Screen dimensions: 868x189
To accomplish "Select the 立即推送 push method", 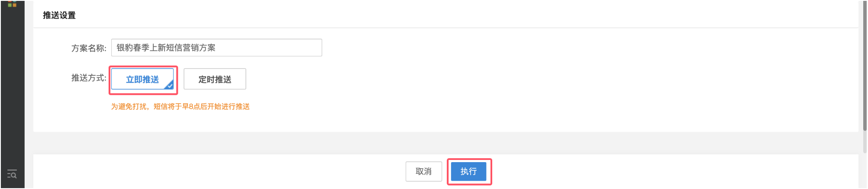I will [142, 79].
